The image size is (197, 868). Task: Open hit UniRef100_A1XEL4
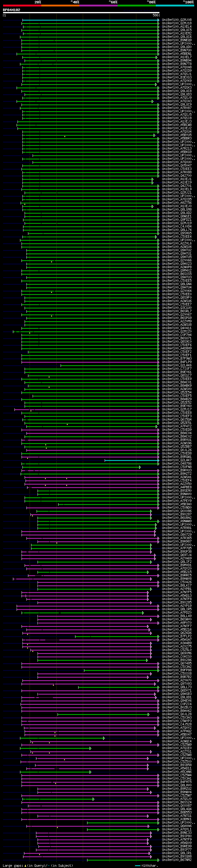(x=177, y=26)
